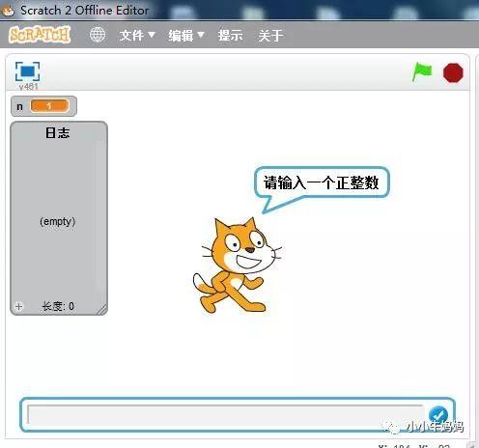479x448 pixels.
Task: Click the 请输入一个正整数 speech bubble
Action: pyautogui.click(x=322, y=182)
